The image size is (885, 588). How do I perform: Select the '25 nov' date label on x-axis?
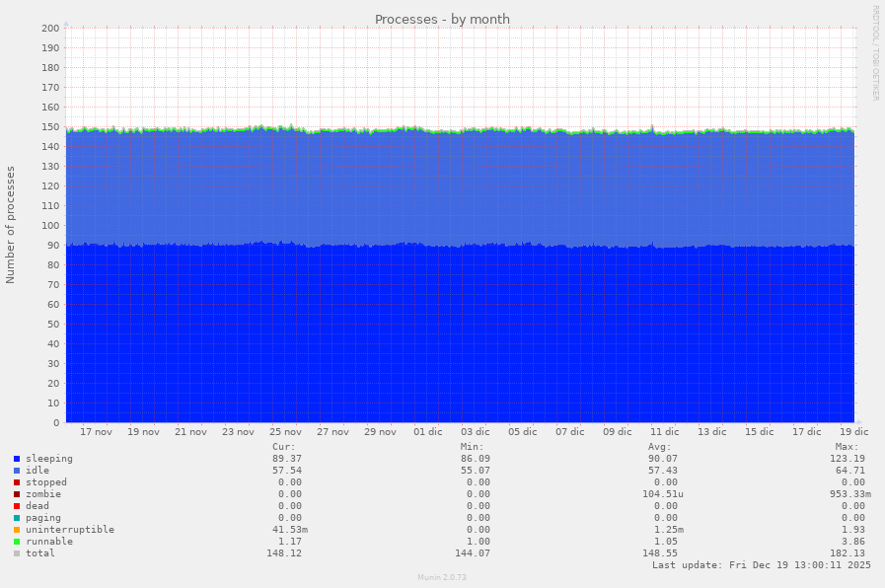(285, 432)
